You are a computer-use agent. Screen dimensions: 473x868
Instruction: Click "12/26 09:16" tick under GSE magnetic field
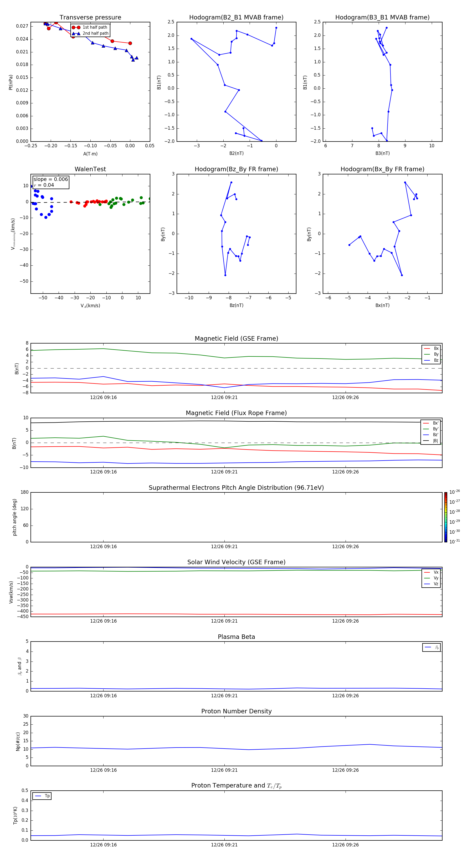(103, 398)
